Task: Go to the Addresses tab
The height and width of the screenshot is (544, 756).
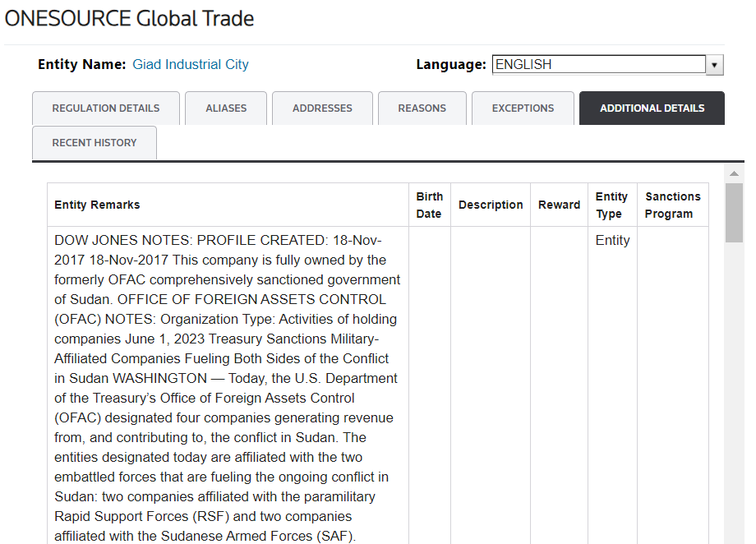Action: coord(322,108)
